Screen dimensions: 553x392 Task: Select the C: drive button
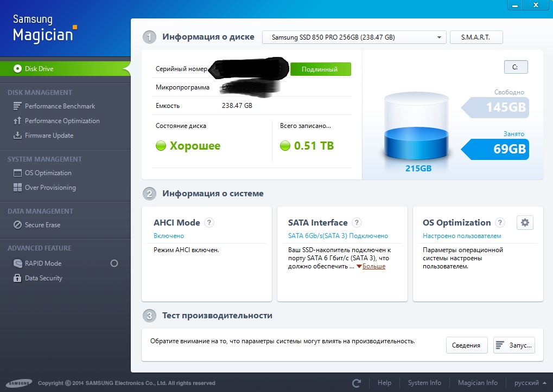[516, 67]
